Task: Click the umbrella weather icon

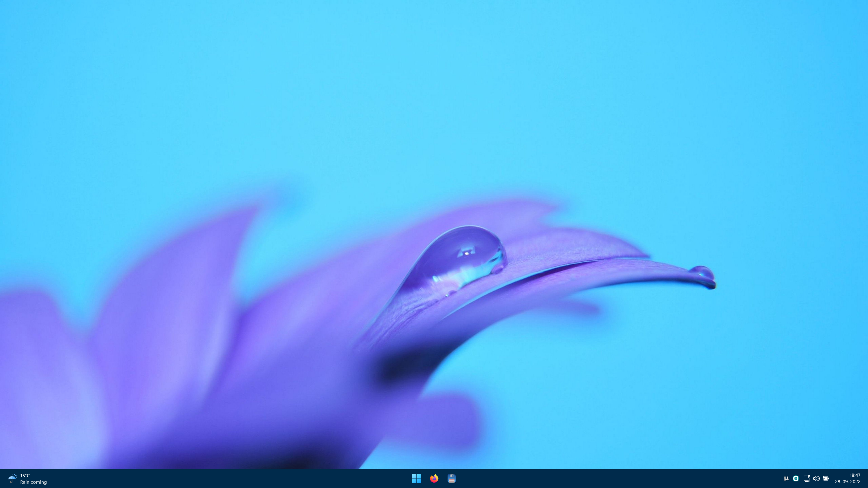Action: coord(12,478)
